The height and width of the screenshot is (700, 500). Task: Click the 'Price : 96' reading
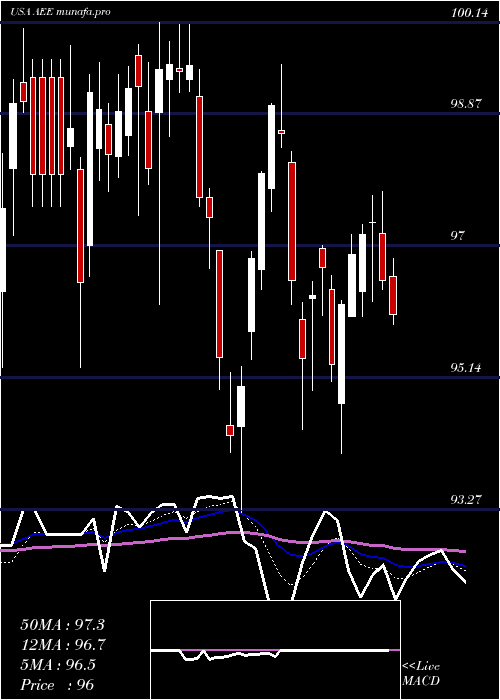click(57, 685)
